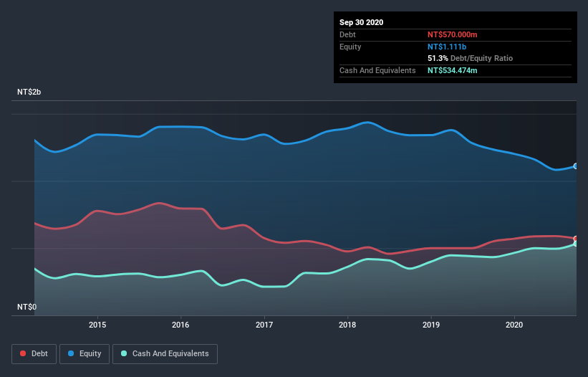
Task: Click the red Debt endpoint marker
Action: pyautogui.click(x=576, y=239)
